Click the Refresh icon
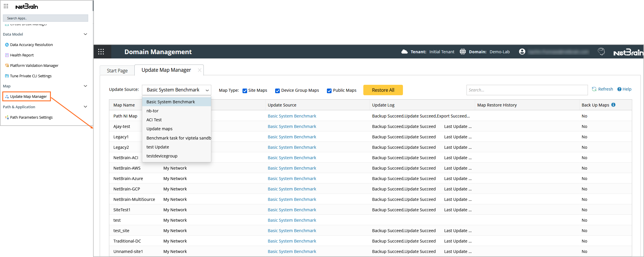 click(x=594, y=89)
